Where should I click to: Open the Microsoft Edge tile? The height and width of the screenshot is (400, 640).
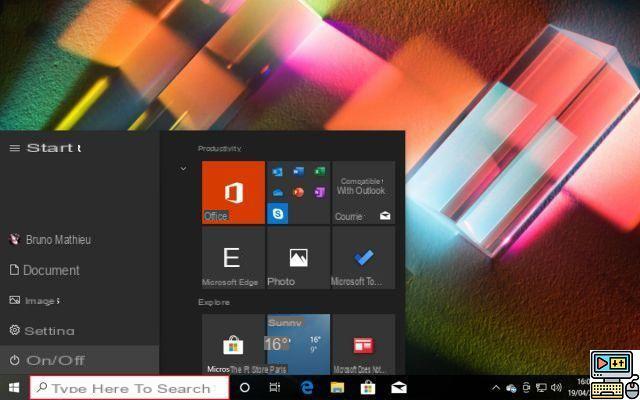pyautogui.click(x=233, y=258)
